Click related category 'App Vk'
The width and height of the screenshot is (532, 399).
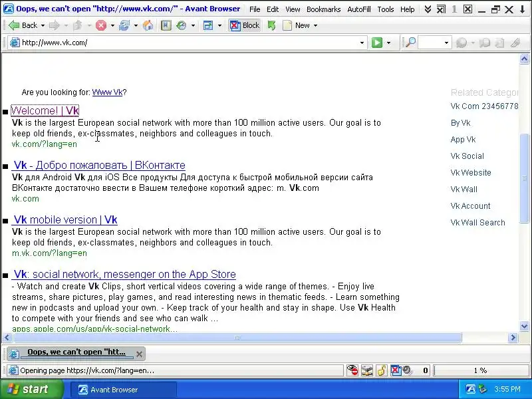(x=463, y=140)
